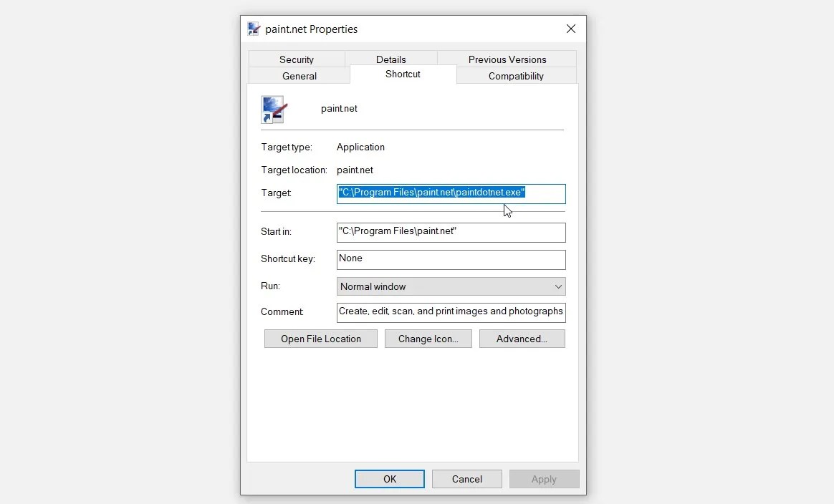Switch to the Security tab
The image size is (834, 504).
tap(296, 59)
